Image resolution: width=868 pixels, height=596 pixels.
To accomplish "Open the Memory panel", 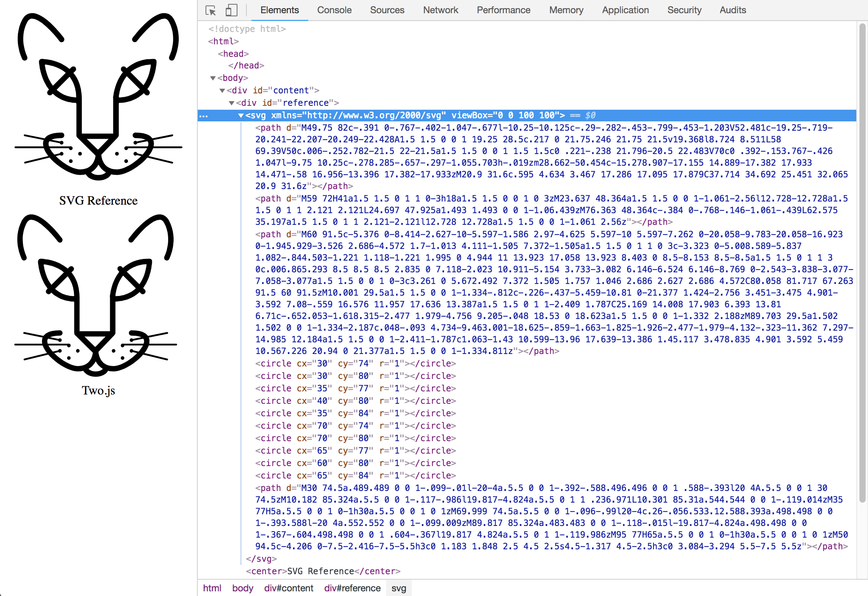I will pos(566,10).
